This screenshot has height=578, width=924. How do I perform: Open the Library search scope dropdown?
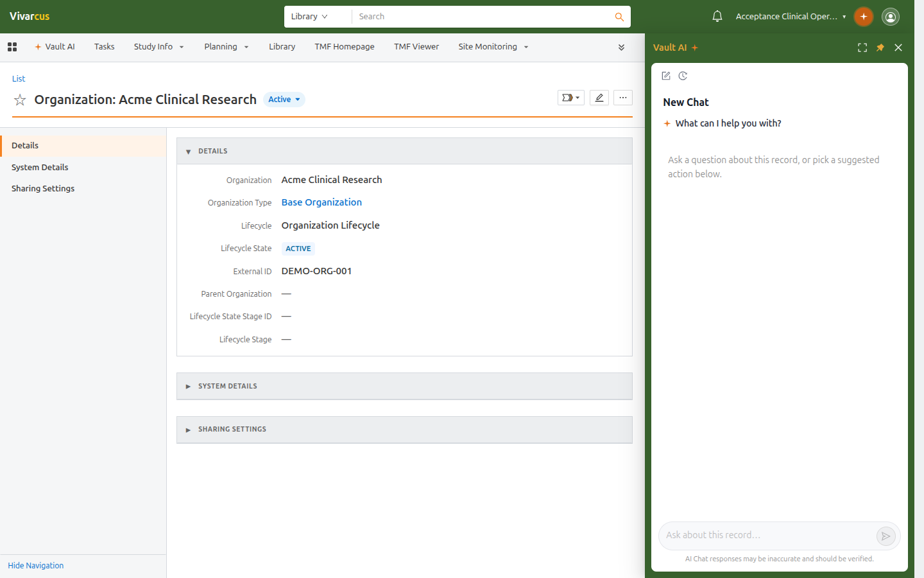pos(309,17)
